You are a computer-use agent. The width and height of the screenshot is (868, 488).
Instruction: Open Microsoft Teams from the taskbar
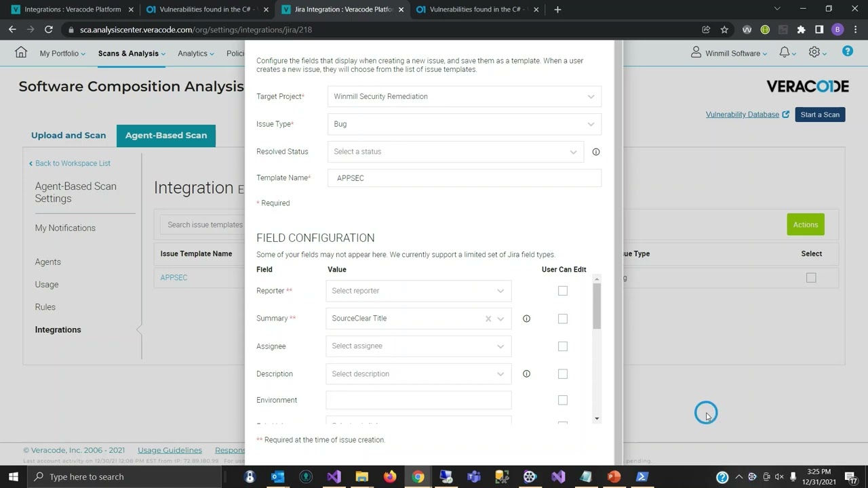pos(474,476)
